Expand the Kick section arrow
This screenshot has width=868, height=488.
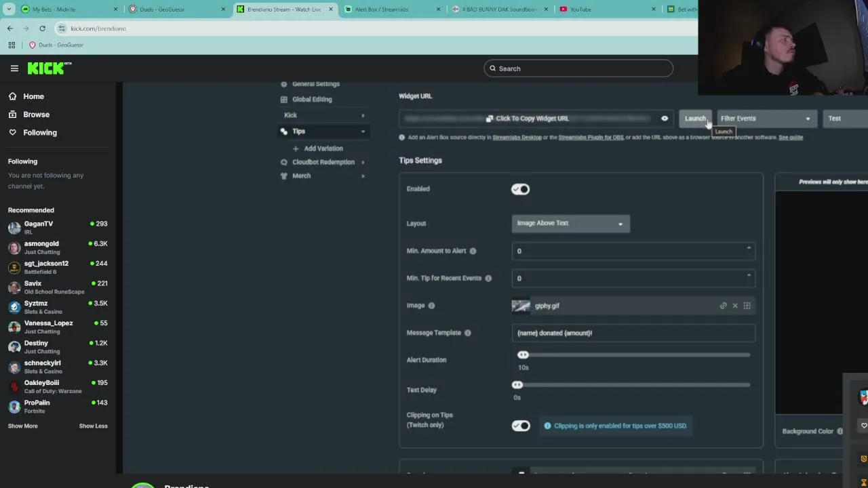363,116
